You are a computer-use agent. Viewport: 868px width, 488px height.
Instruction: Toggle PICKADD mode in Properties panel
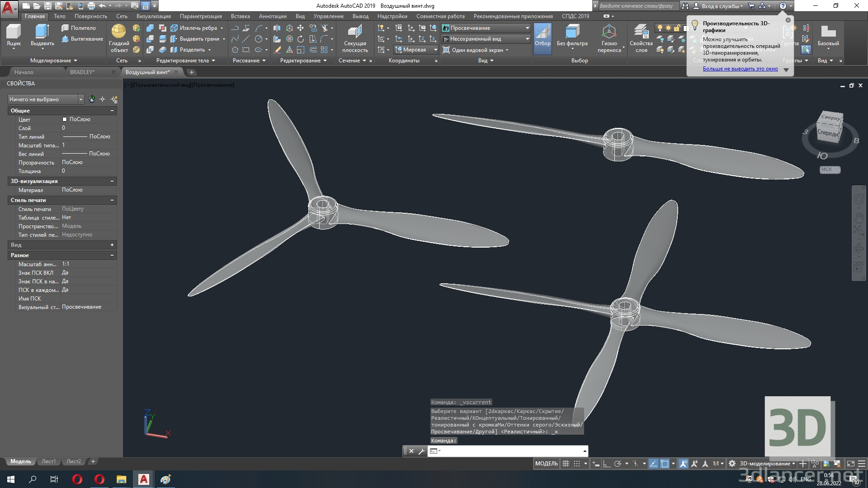(x=92, y=99)
